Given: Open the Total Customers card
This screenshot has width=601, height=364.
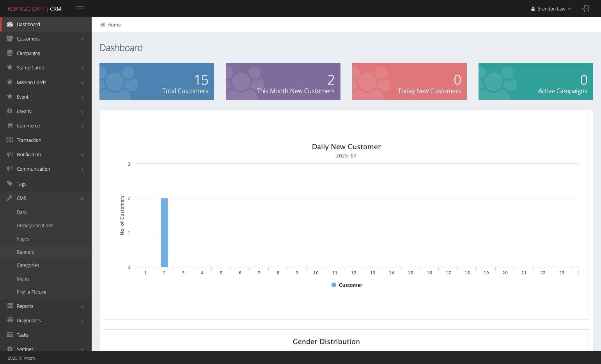Looking at the screenshot, I should click(157, 81).
